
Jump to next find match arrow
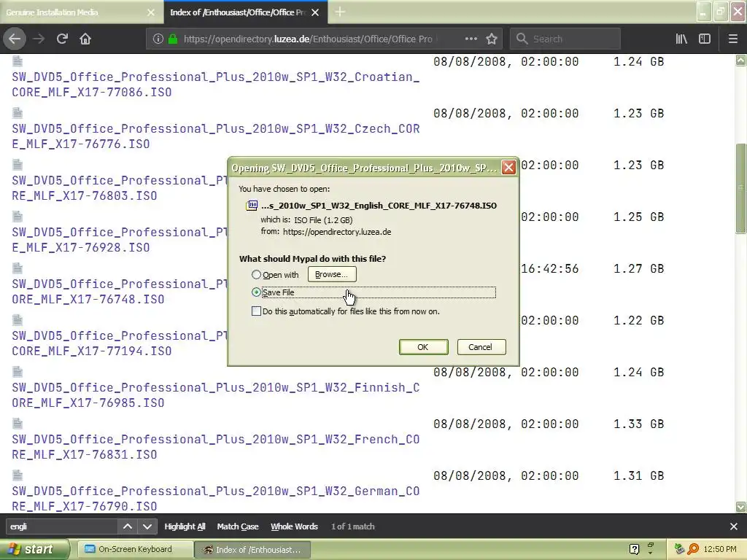tap(147, 526)
